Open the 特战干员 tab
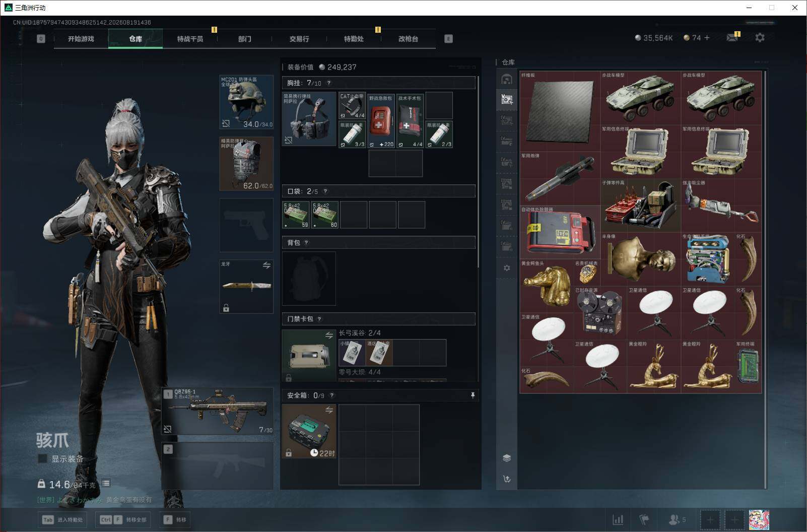Viewport: 807px width, 532px height. (x=190, y=39)
